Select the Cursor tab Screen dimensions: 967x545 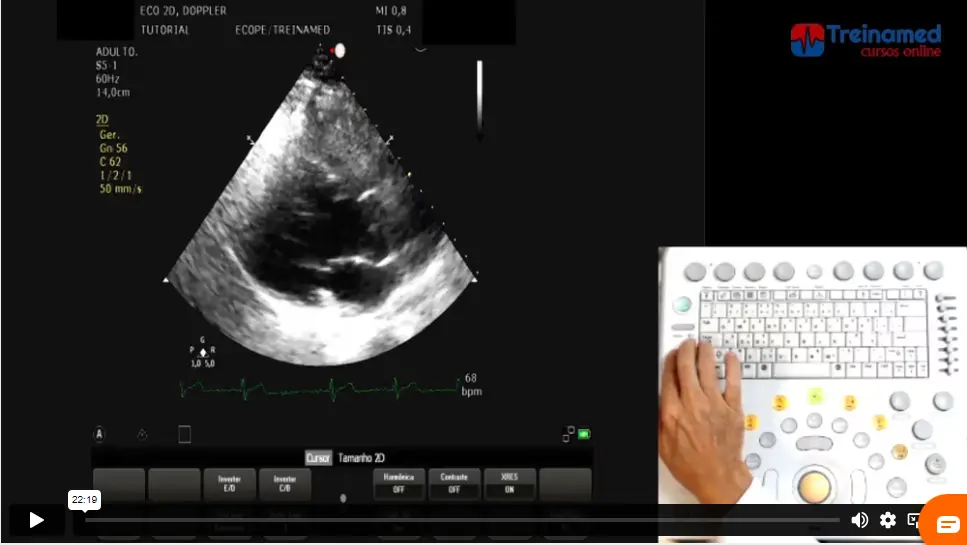coord(318,457)
